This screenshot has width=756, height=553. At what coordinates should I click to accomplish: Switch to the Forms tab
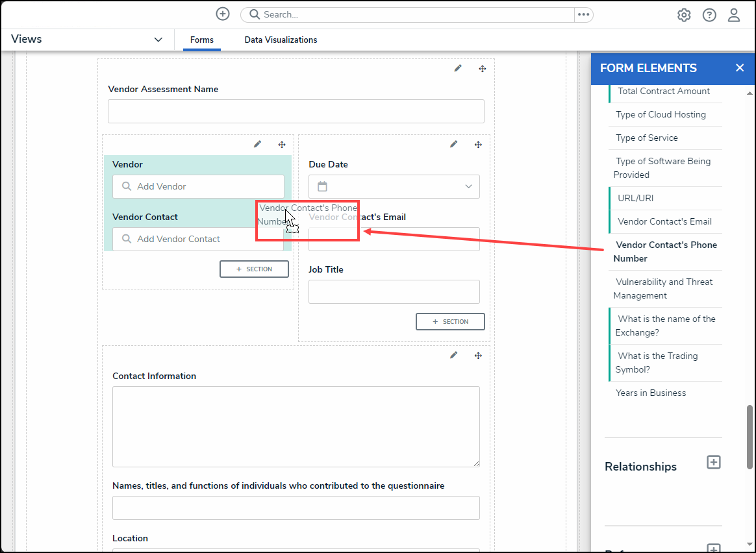pyautogui.click(x=202, y=40)
